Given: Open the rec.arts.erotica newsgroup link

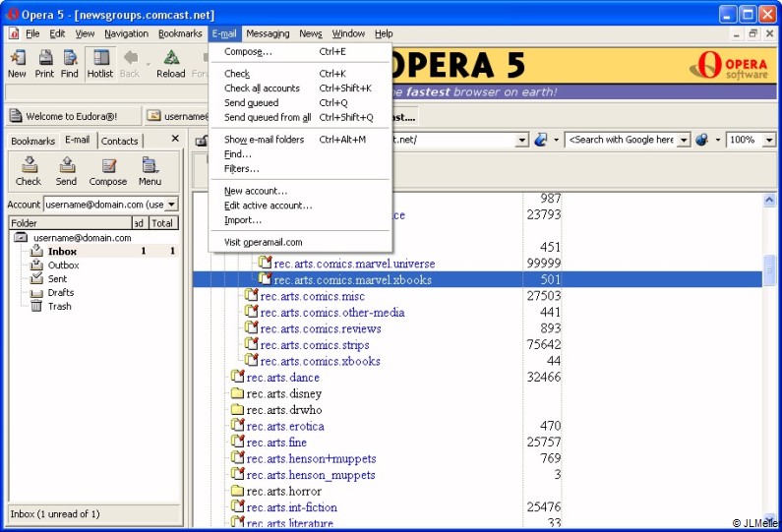Looking at the screenshot, I should pos(285,427).
